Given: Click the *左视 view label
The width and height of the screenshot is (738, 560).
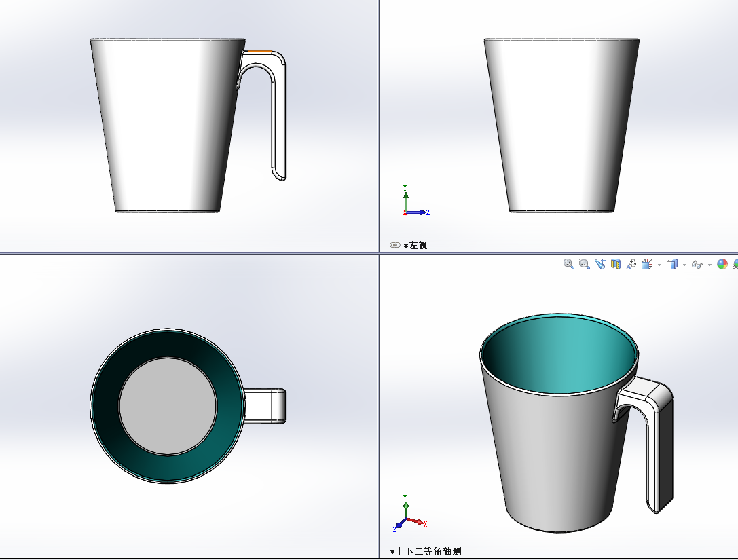Looking at the screenshot, I should (x=415, y=245).
